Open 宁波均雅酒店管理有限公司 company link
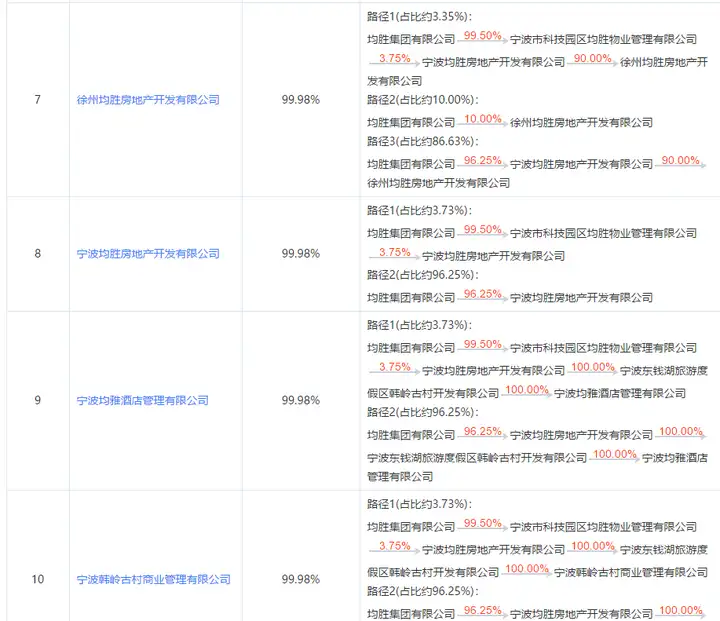This screenshot has width=720, height=621. coord(142,401)
